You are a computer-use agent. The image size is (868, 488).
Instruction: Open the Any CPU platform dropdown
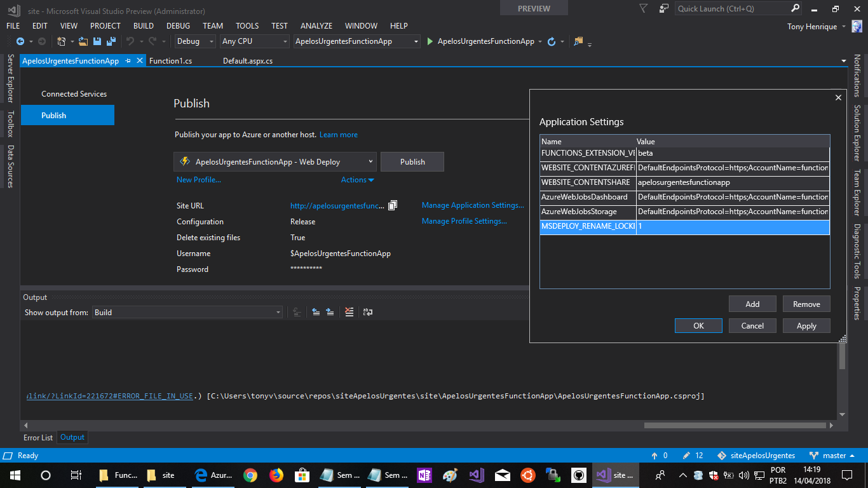[254, 41]
